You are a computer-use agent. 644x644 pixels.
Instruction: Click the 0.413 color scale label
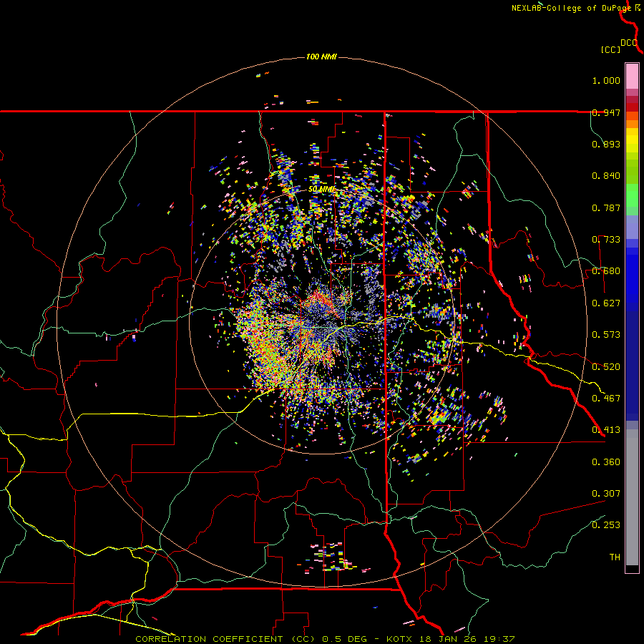coord(606,430)
